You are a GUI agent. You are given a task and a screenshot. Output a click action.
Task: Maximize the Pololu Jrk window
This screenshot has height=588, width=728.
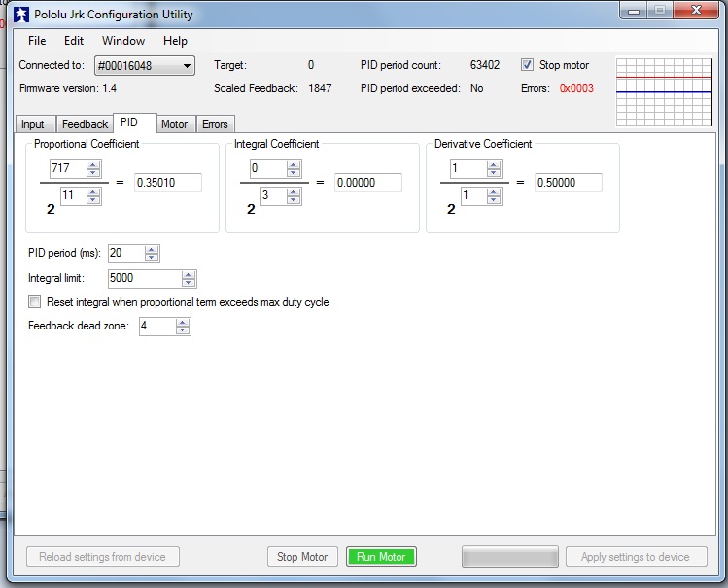tap(660, 11)
